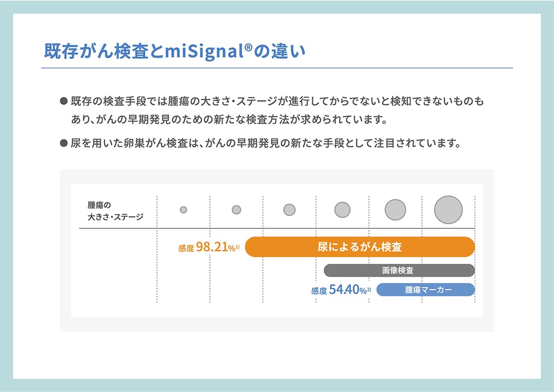Image resolution: width=554 pixels, height=392 pixels.
Task: Click the first paragraph's bullet dot
Action: coord(64,101)
